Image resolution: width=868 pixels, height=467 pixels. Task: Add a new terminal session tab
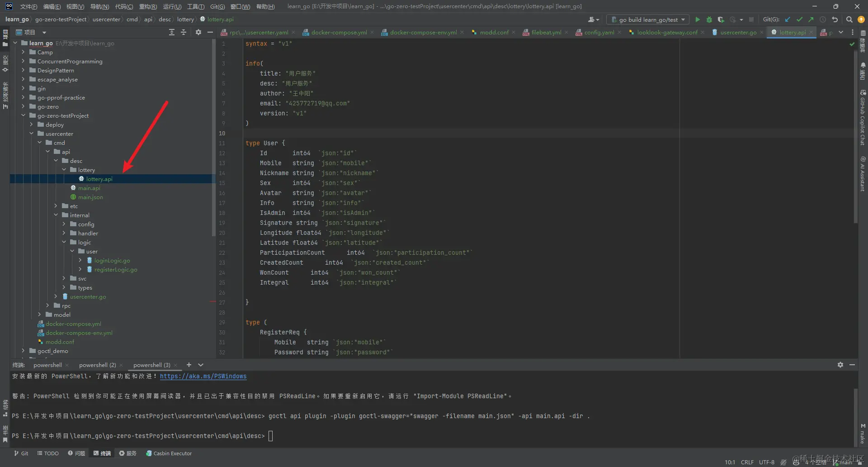pyautogui.click(x=189, y=365)
